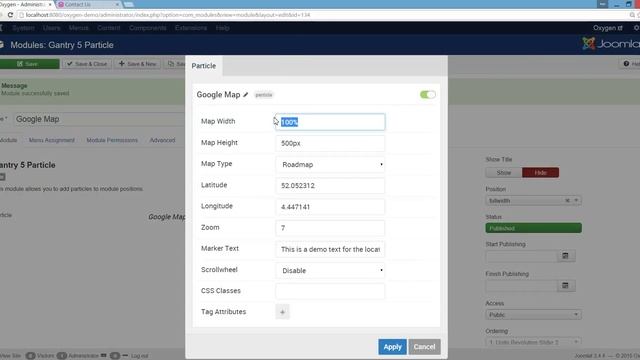Select the Particle tab in the dialog
This screenshot has height=360, width=640.
[x=204, y=66]
